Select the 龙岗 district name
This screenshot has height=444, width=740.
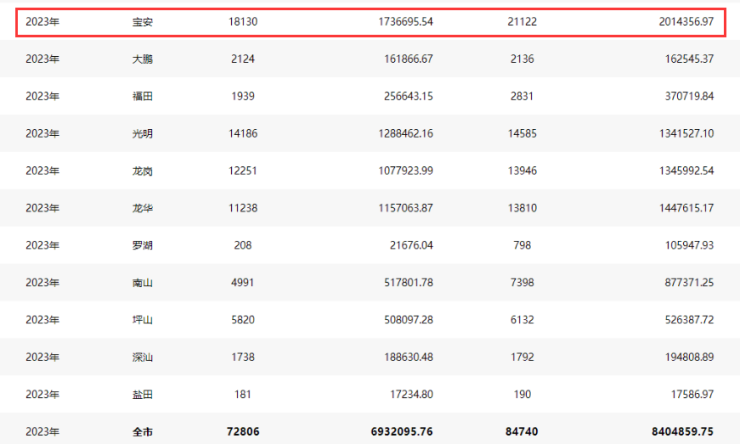click(x=141, y=171)
